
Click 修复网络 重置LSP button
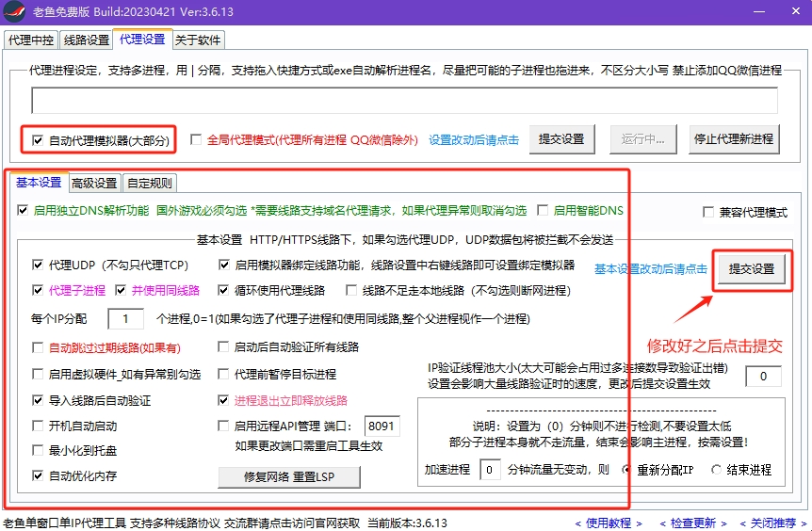(289, 476)
